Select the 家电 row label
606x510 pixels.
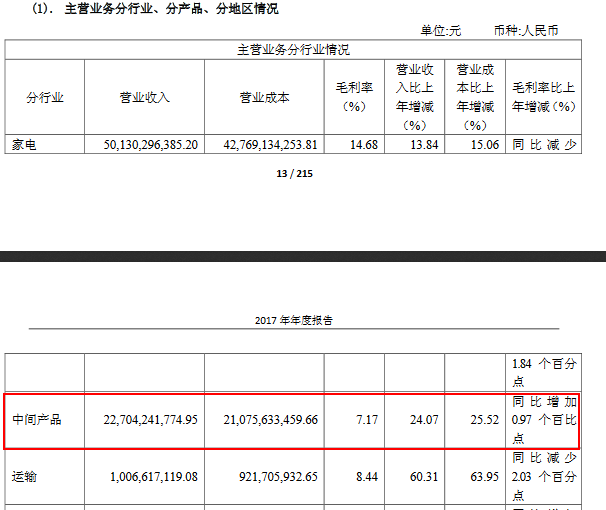tap(23, 144)
